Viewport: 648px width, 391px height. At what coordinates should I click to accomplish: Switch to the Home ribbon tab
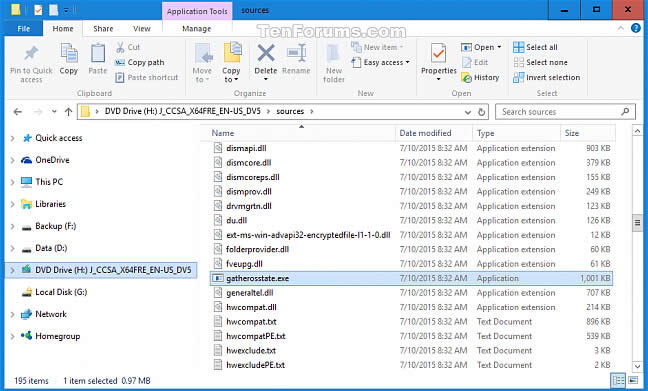click(63, 29)
